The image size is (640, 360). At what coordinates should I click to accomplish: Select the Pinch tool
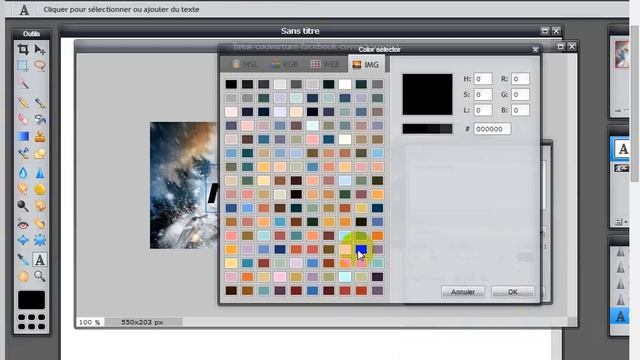[40, 240]
